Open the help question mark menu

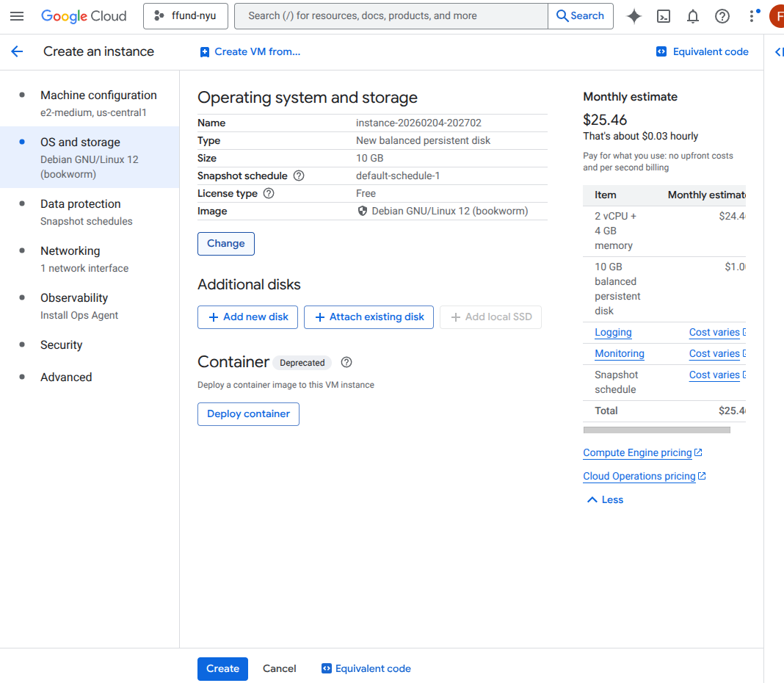point(722,16)
